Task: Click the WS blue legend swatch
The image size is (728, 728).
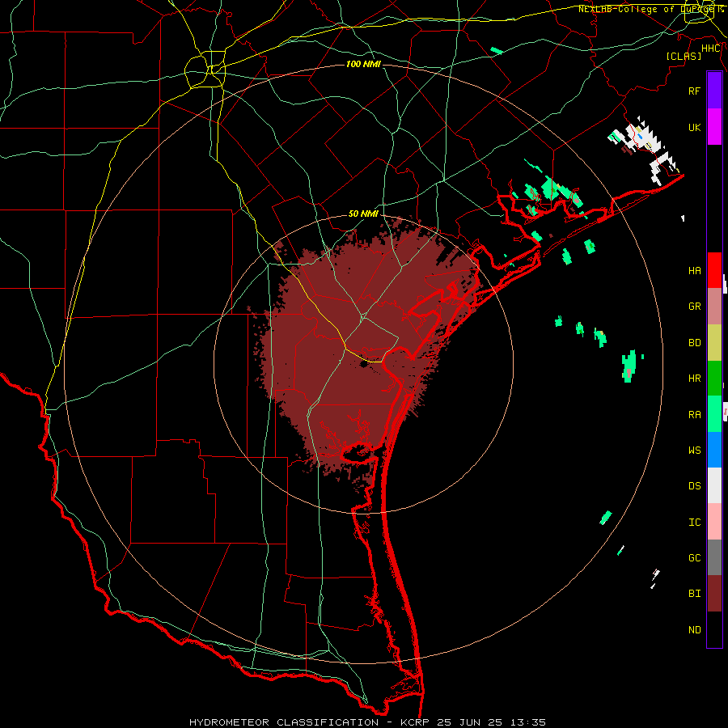Action: click(x=714, y=450)
